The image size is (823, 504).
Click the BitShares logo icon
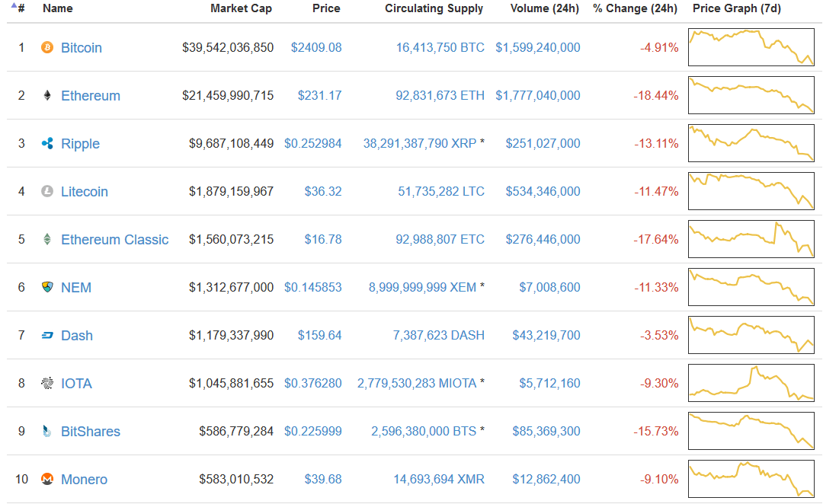pyautogui.click(x=47, y=432)
